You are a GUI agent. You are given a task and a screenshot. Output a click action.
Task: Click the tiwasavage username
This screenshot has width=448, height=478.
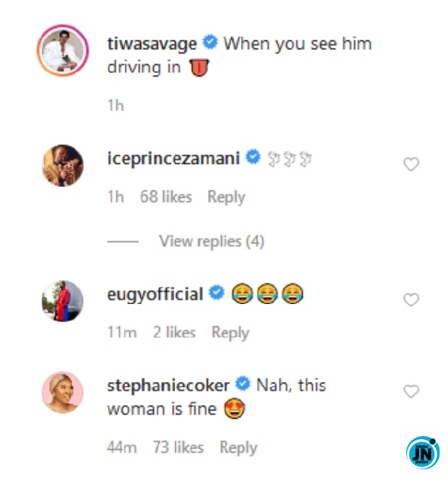[x=152, y=43]
